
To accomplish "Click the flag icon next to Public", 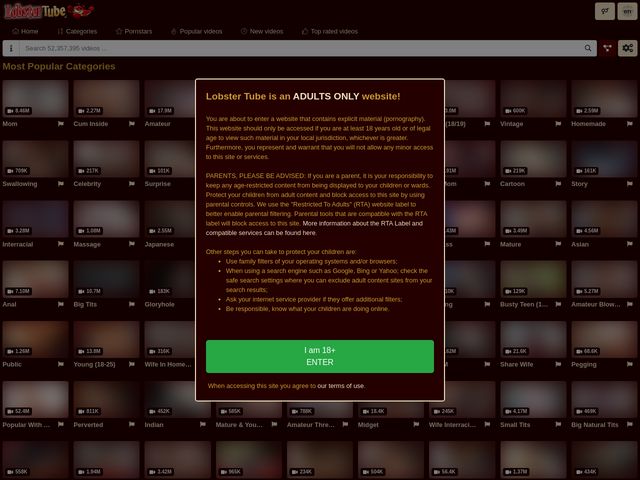I will 61,364.
